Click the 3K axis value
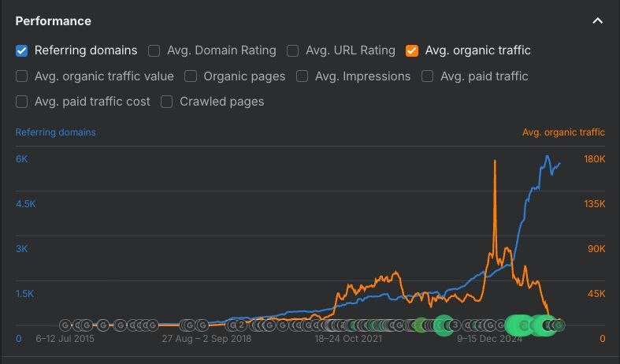This screenshot has height=364, width=620. pyautogui.click(x=22, y=249)
